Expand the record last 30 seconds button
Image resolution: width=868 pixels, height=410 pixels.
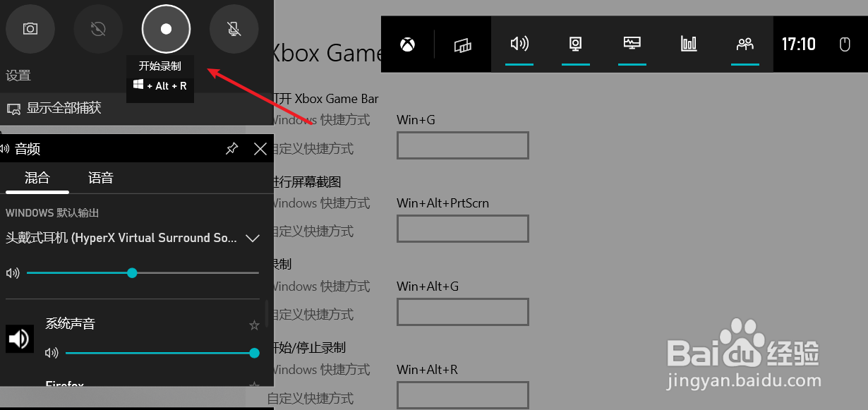(x=98, y=29)
